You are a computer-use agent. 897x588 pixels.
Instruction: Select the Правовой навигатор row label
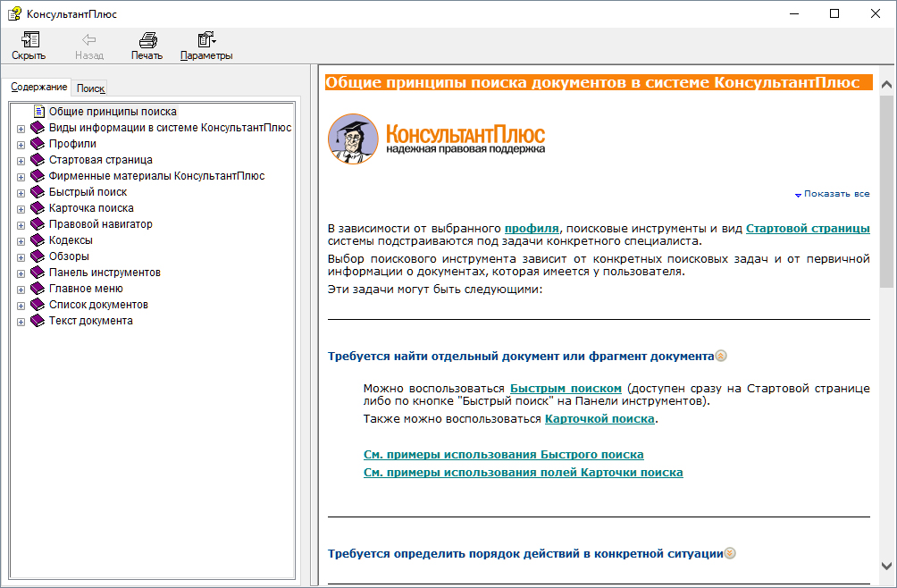101,224
